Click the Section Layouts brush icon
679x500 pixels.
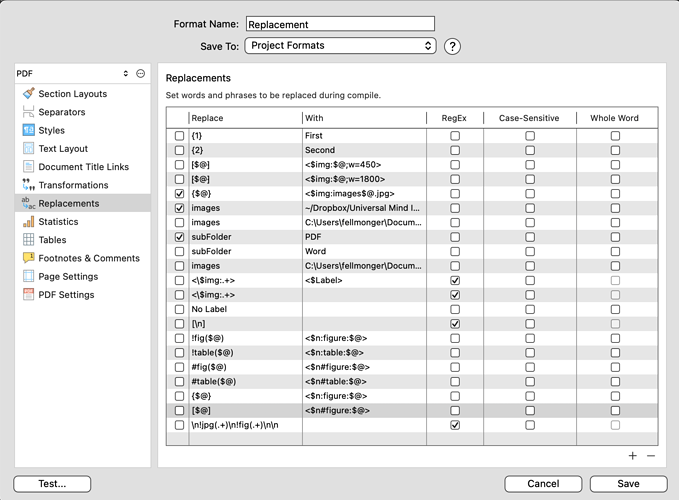pyautogui.click(x=29, y=94)
